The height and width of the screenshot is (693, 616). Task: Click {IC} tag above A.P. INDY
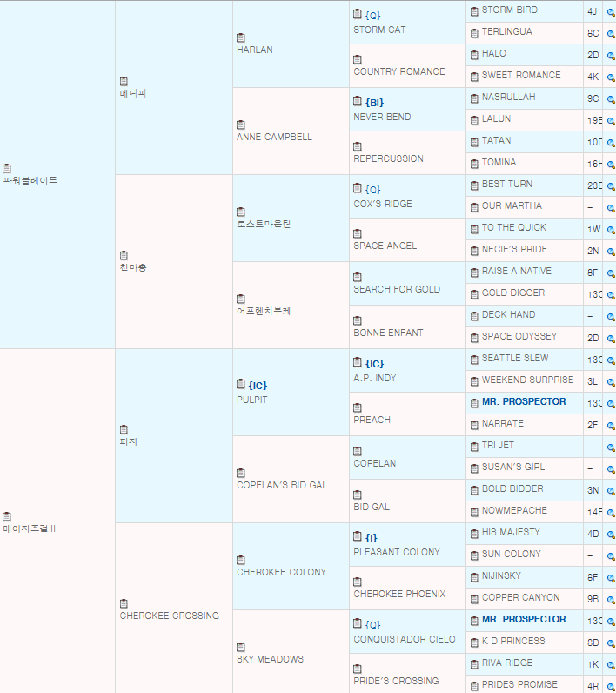(x=374, y=364)
